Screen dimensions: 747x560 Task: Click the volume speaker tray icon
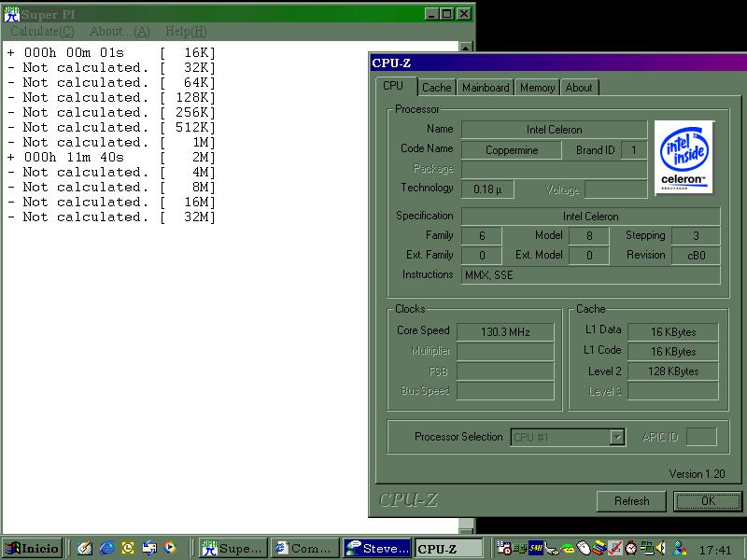[x=662, y=549]
